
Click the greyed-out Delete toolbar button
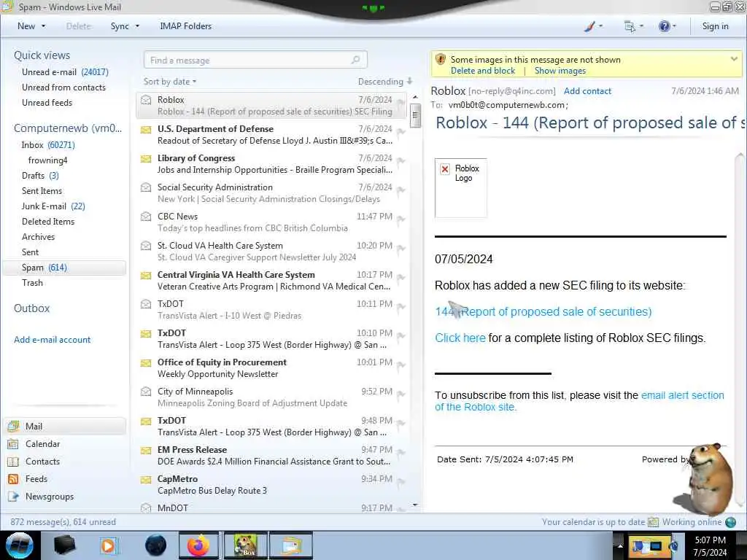coord(78,26)
